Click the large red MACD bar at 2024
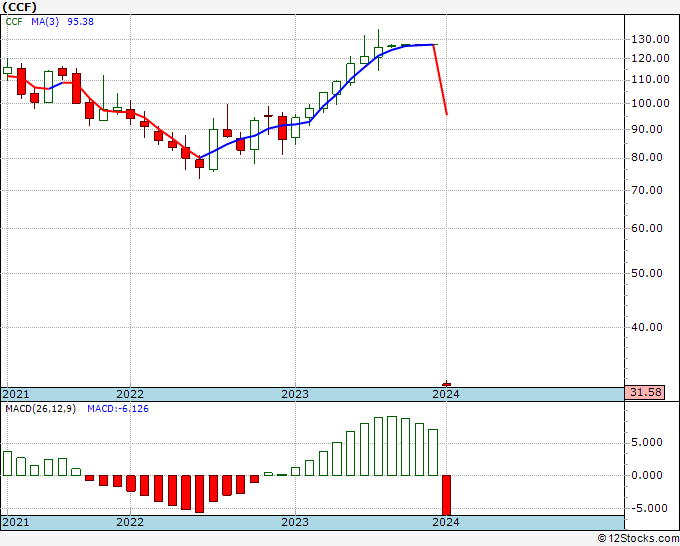680x546 pixels. (x=447, y=495)
